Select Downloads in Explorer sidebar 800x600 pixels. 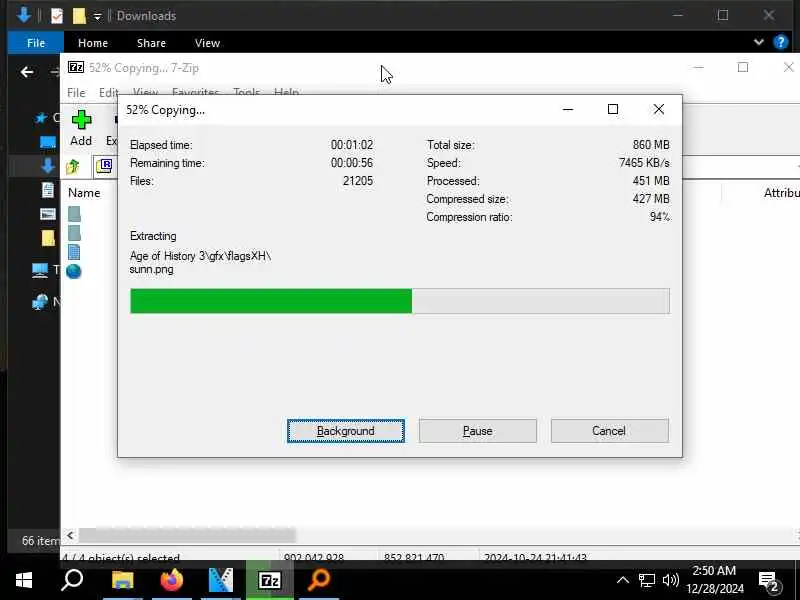[48, 166]
